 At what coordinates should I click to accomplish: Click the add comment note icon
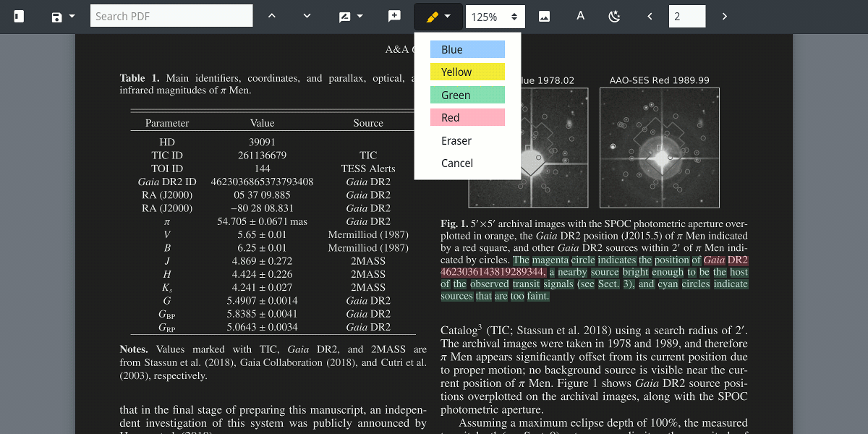[x=394, y=16]
